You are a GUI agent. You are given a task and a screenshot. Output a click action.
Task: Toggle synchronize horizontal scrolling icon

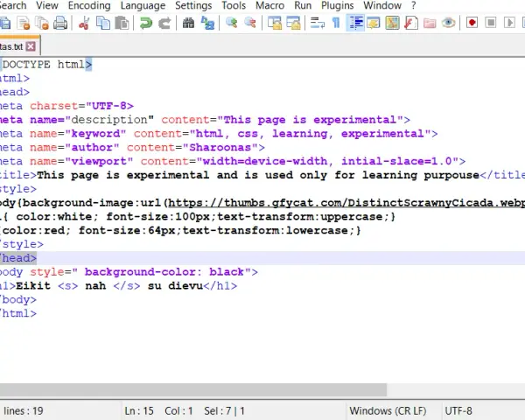point(293,23)
